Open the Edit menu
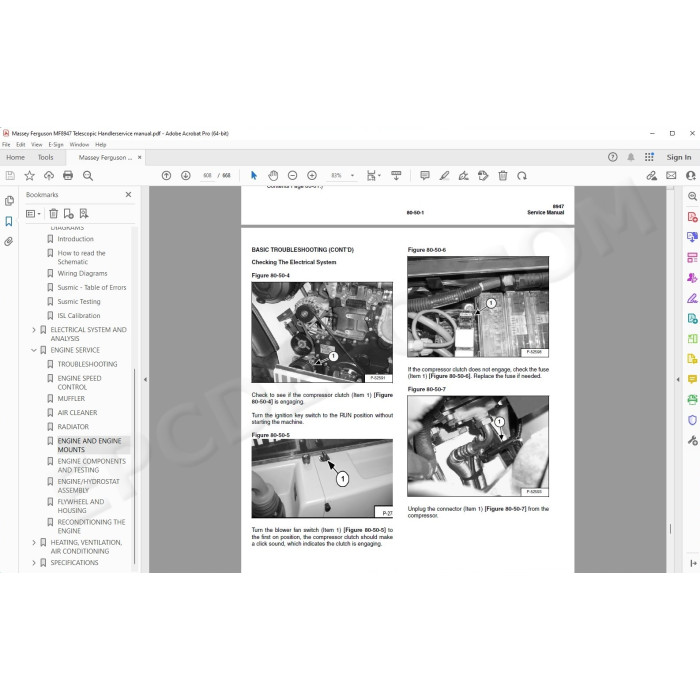700x700 pixels. (x=21, y=145)
